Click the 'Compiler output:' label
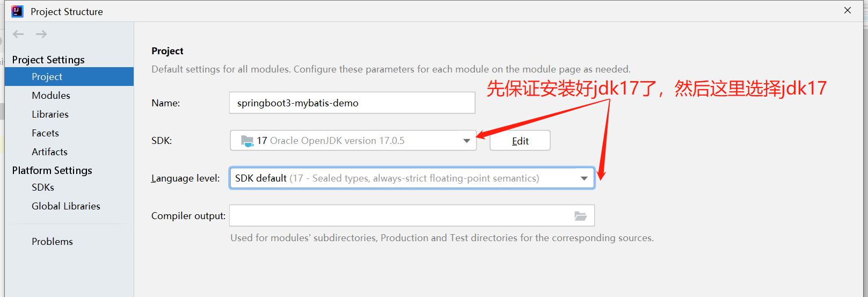 coord(188,216)
